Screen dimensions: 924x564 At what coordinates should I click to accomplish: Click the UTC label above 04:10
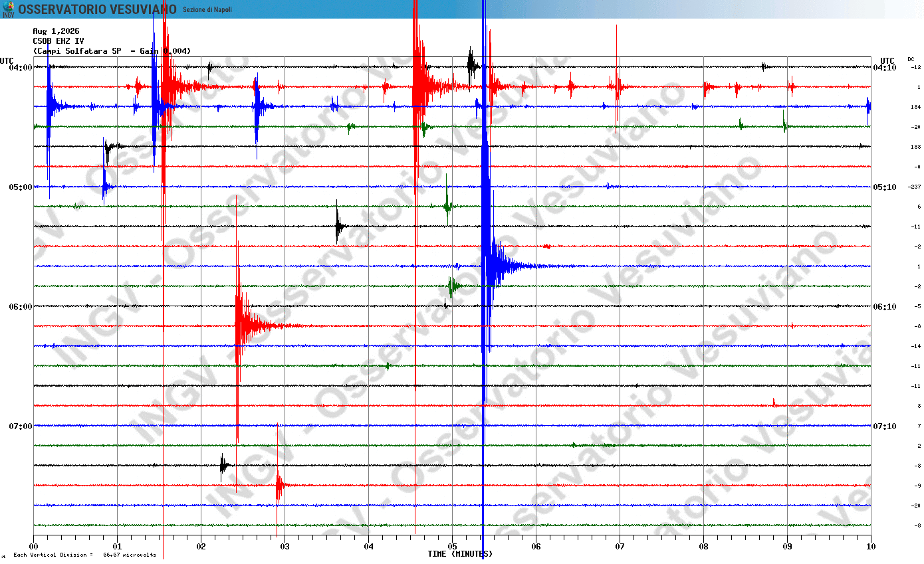[x=887, y=60]
